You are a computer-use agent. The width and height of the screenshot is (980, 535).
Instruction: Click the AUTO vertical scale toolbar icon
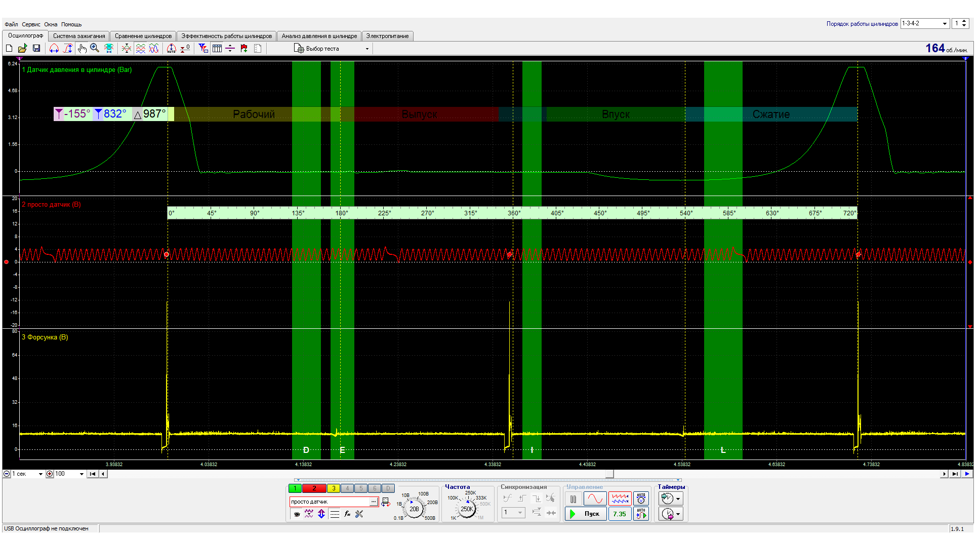coord(172,48)
